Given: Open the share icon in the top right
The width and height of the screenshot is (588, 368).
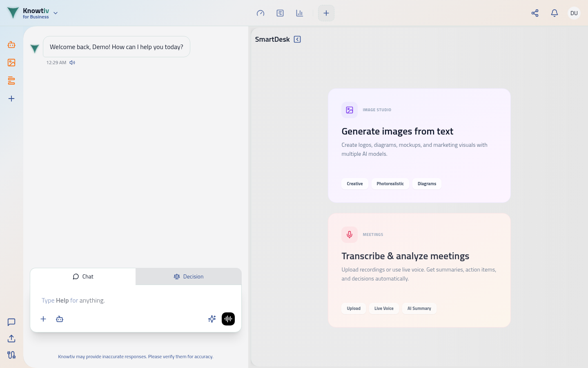Looking at the screenshot, I should 535,13.
